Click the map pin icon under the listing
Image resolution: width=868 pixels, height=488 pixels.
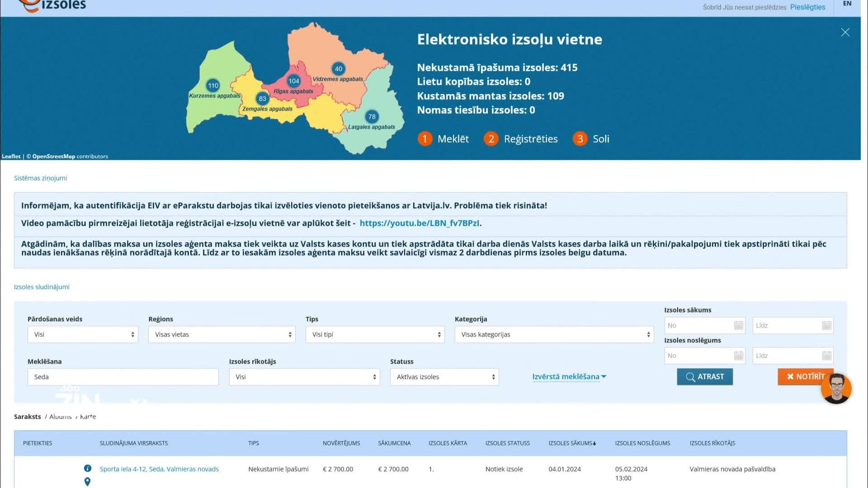point(88,482)
